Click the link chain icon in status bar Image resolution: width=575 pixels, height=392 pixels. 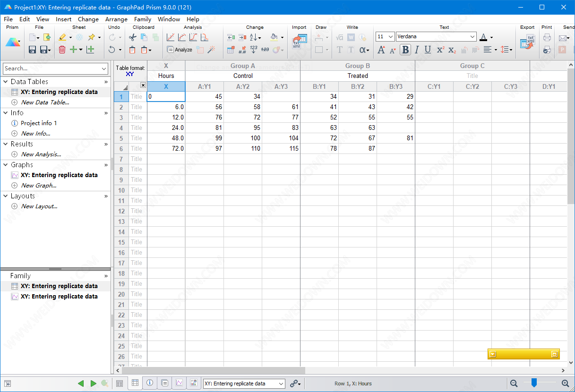(294, 383)
